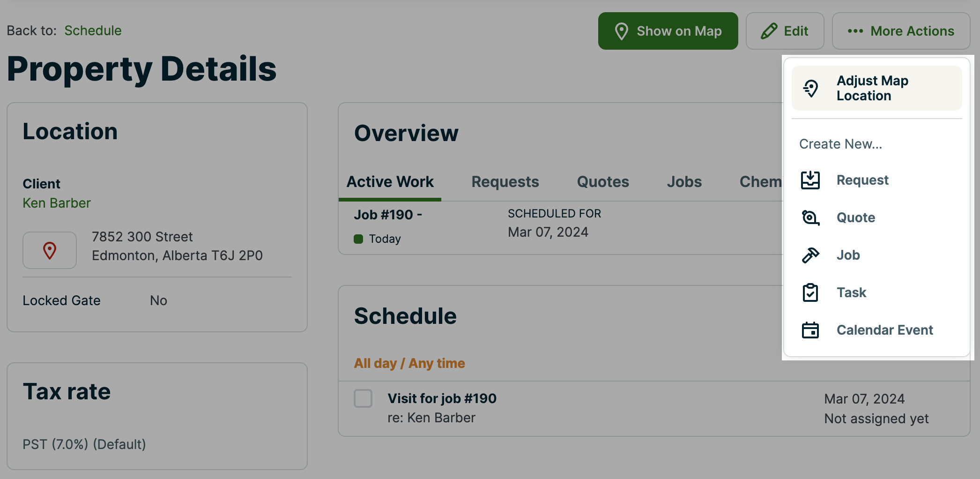The height and width of the screenshot is (479, 980).
Task: Toggle the Today status indicator for Job #190
Action: (359, 239)
